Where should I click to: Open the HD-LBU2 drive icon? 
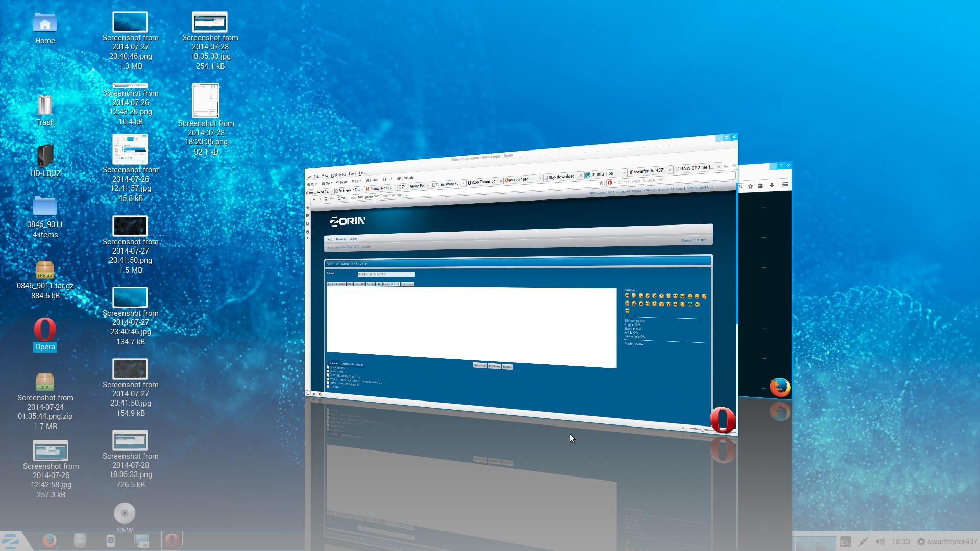[45, 156]
